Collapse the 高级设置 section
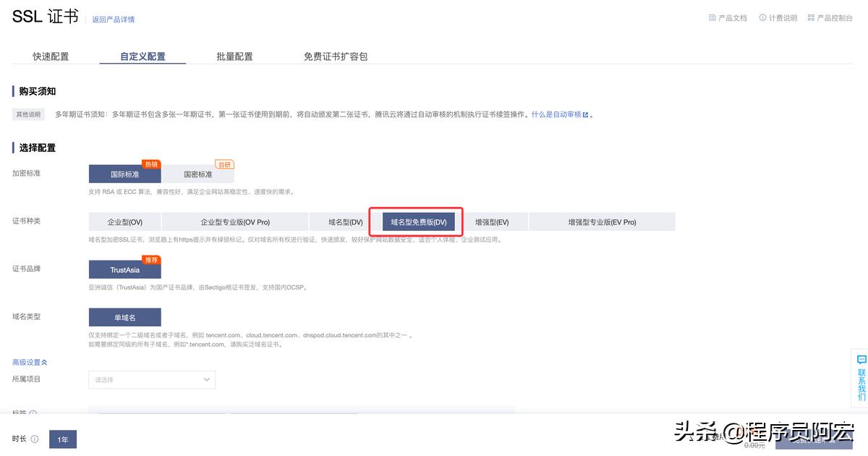 (x=29, y=362)
